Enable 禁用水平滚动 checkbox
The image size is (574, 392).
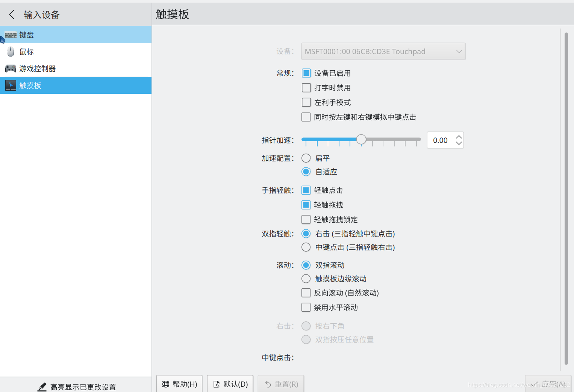tap(306, 308)
